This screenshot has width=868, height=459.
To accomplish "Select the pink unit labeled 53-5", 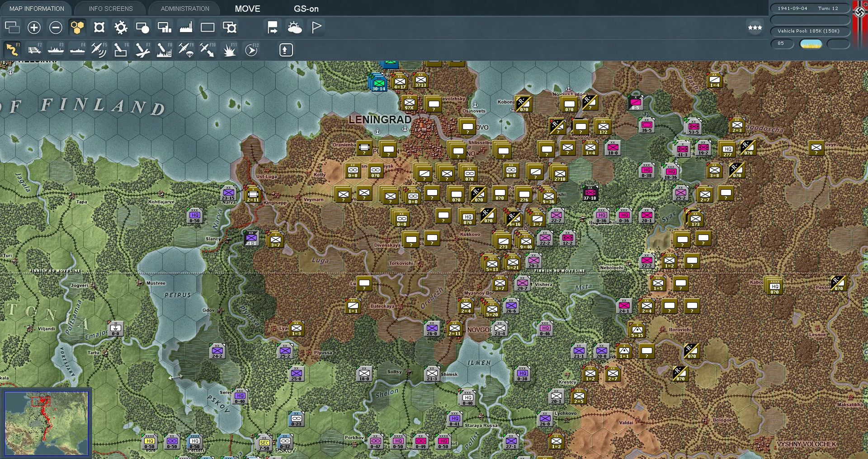I will 693,127.
